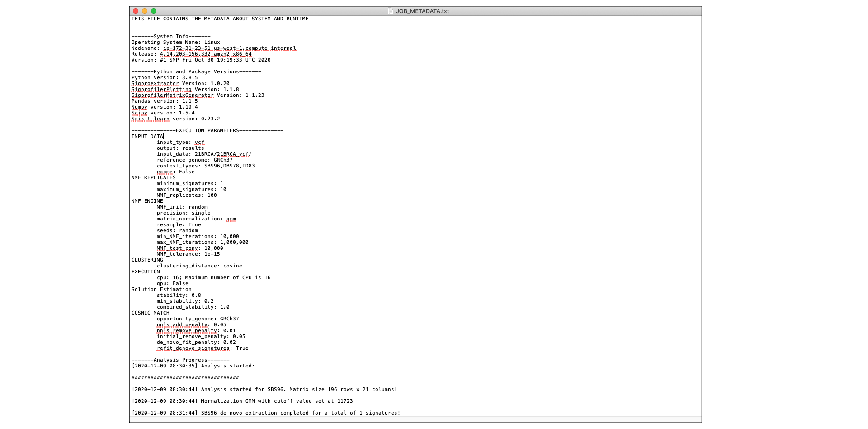Click the underlined SigprofilerMatrixGenerator word
This screenshot has height=429, width=868.
tap(172, 95)
